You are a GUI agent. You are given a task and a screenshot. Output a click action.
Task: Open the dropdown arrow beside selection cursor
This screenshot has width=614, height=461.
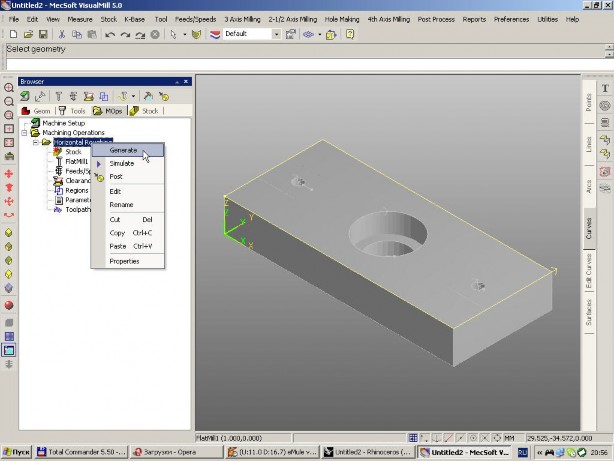tap(185, 34)
